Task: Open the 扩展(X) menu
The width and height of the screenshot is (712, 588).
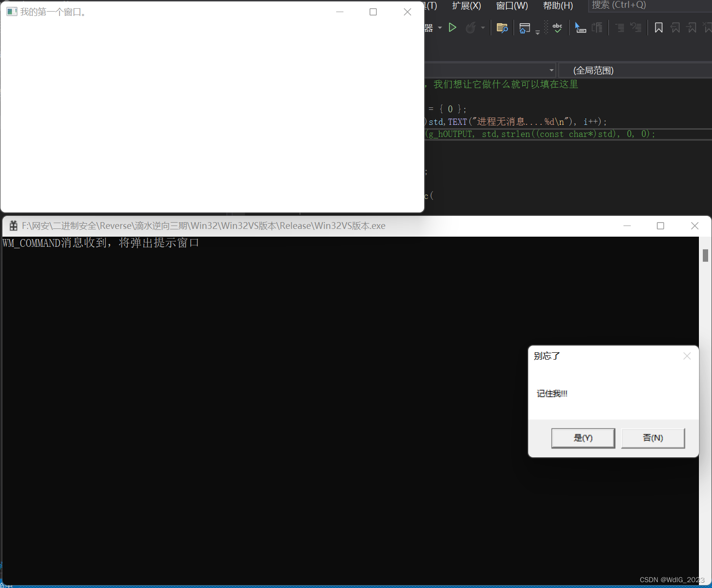Action: (x=466, y=6)
